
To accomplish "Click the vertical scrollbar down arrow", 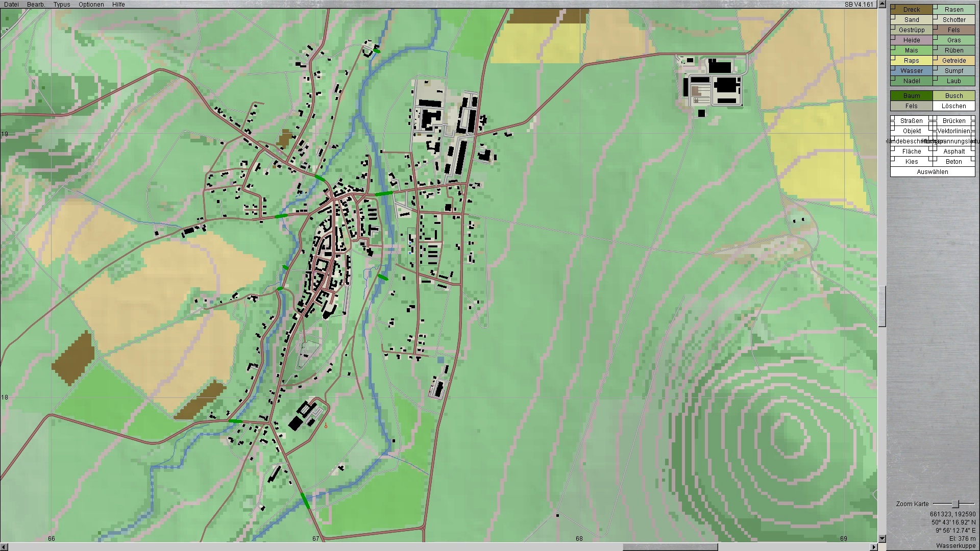I will click(x=881, y=539).
